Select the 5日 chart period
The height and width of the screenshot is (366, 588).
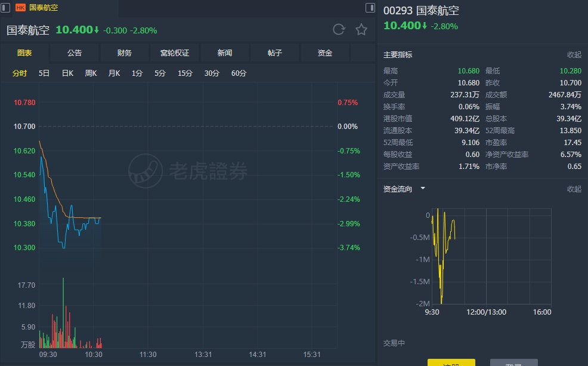pyautogui.click(x=44, y=73)
